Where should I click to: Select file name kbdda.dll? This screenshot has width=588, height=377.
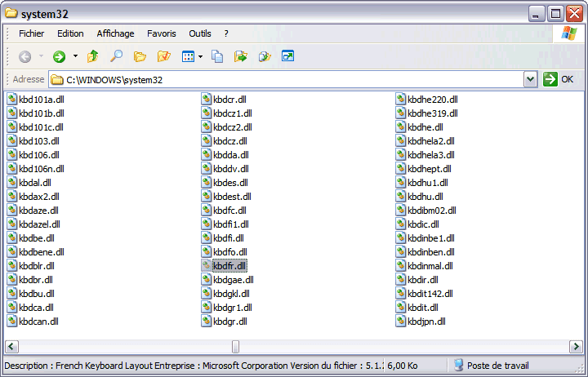(x=231, y=155)
